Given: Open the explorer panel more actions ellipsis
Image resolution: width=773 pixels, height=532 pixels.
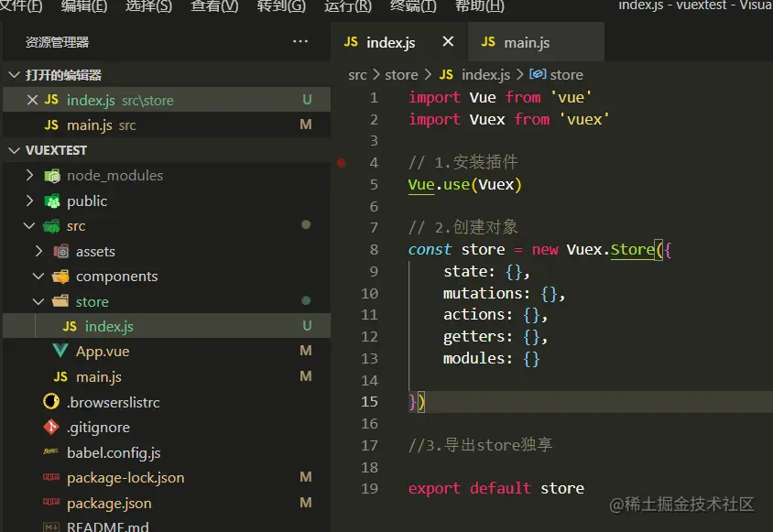Looking at the screenshot, I should pos(300,41).
